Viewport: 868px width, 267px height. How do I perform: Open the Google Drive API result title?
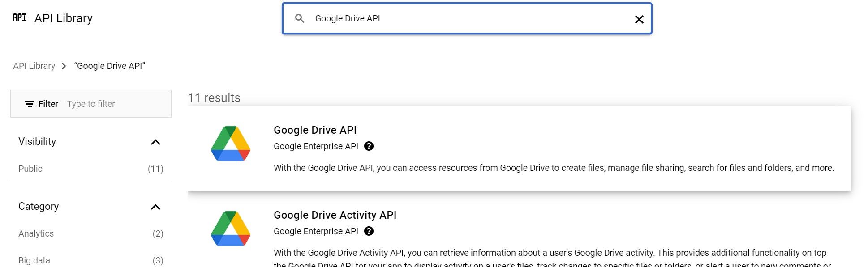click(x=315, y=130)
